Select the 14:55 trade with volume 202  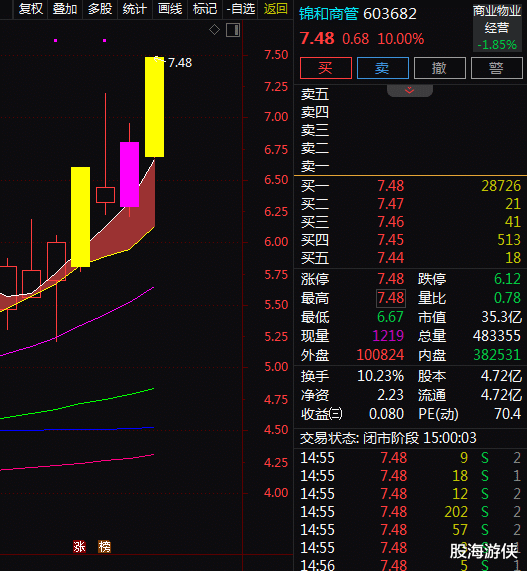pos(410,512)
